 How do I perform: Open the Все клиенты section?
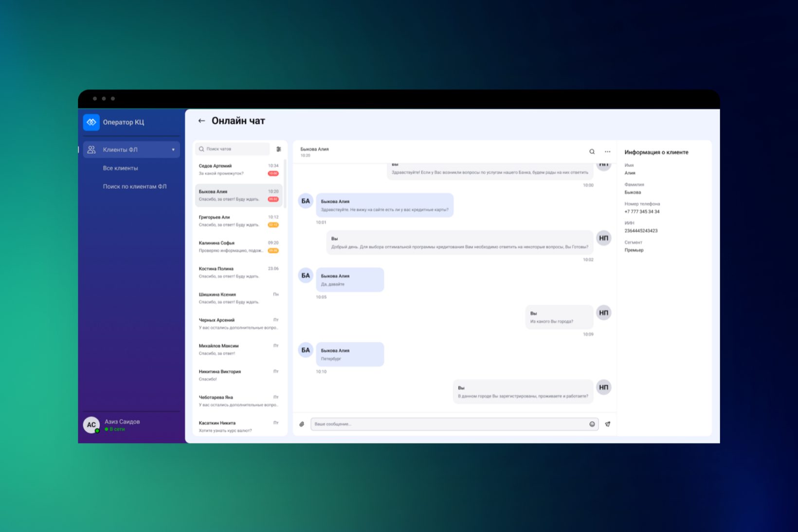[120, 168]
